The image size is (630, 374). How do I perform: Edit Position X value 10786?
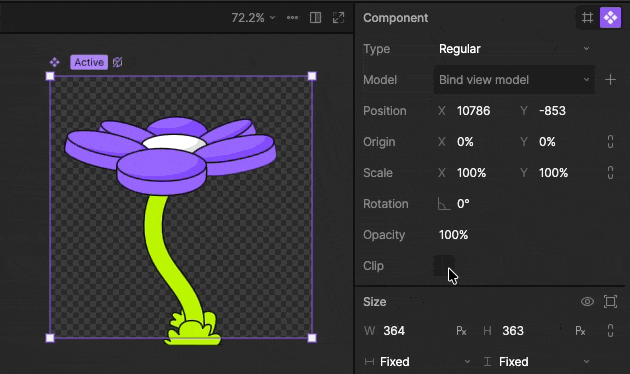[x=473, y=111]
